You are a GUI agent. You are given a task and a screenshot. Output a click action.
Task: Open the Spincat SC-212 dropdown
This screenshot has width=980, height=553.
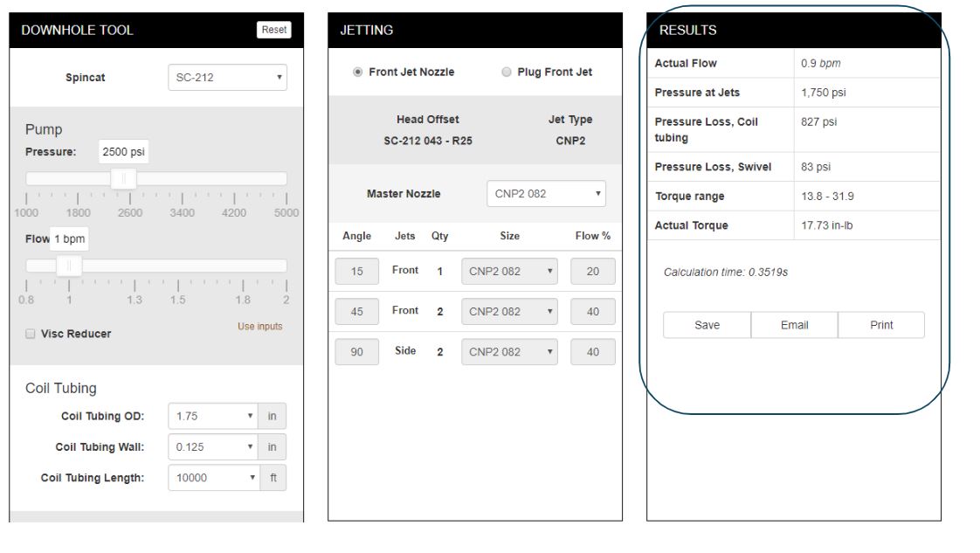pyautogui.click(x=226, y=78)
